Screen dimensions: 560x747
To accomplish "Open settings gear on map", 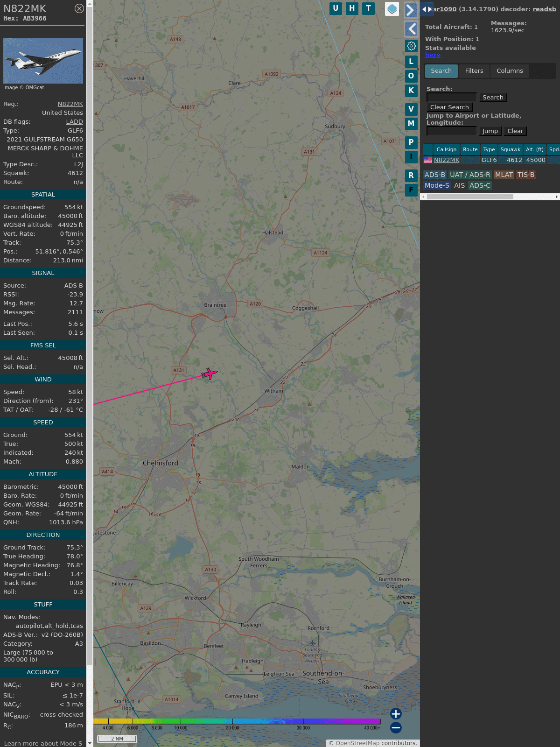I will (411, 46).
